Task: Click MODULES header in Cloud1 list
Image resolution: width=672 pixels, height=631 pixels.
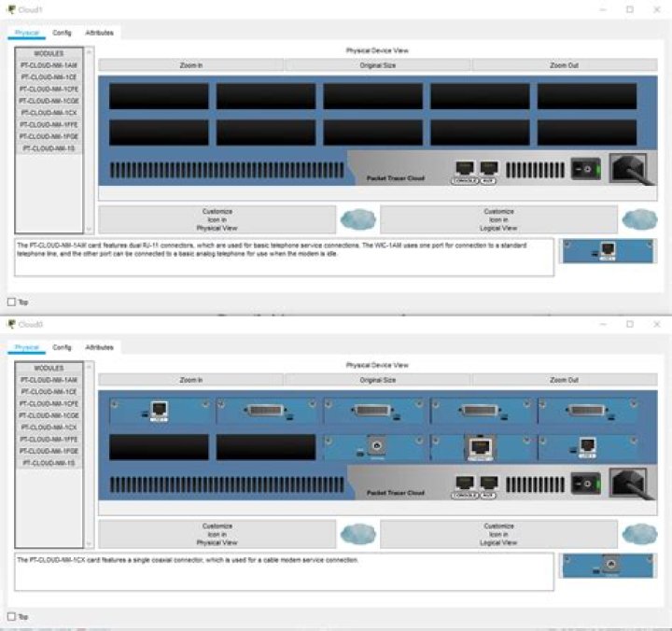Action: click(x=49, y=53)
